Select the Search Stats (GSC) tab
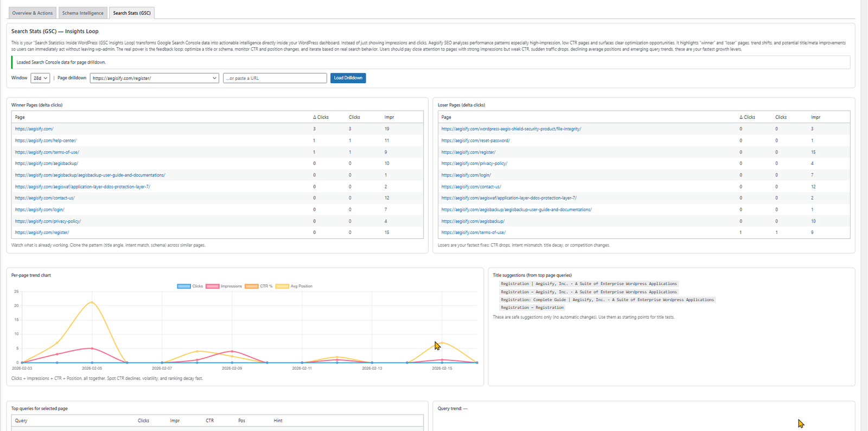The height and width of the screenshot is (431, 868). (x=132, y=13)
